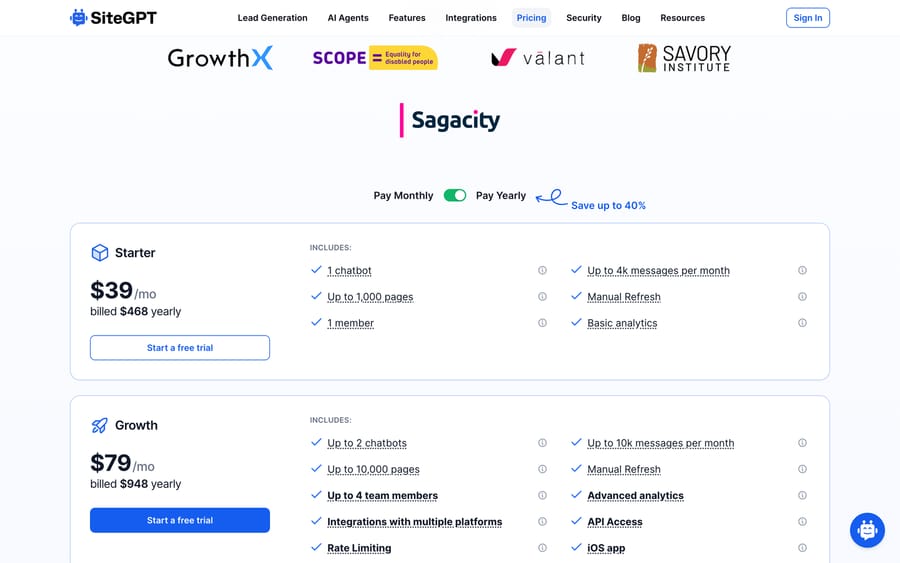Screen dimensions: 900x563
Task: Click the $39 /mo price text
Action: coord(123,291)
